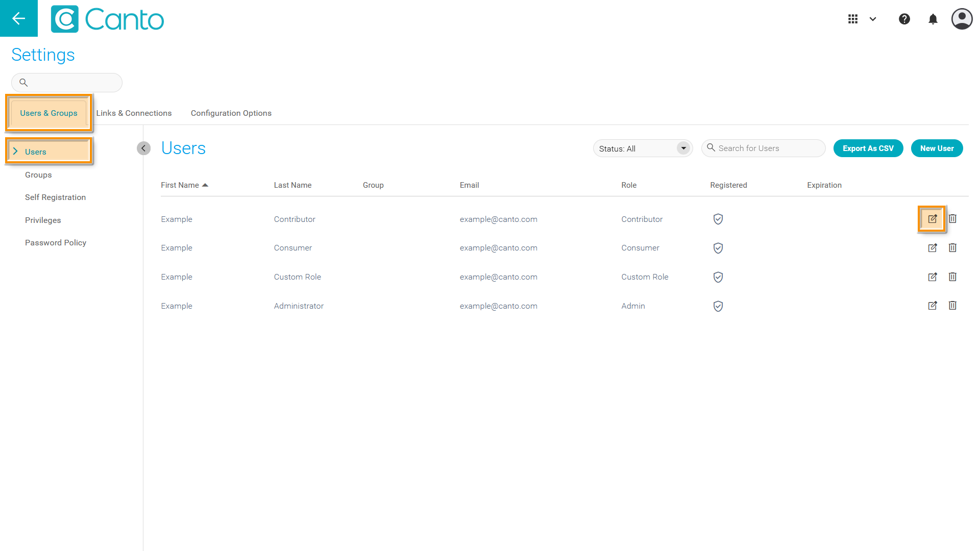
Task: Open the Canto logo home
Action: coord(108,19)
